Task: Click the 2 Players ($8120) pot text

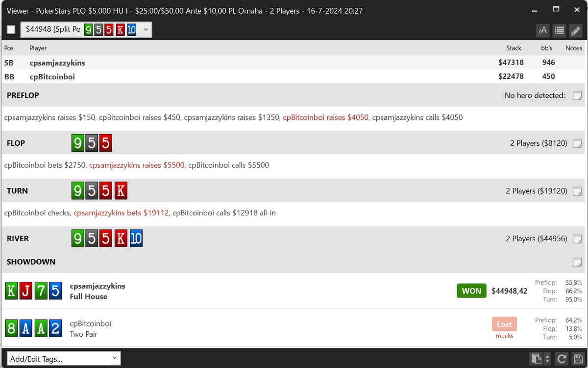Action: [539, 143]
